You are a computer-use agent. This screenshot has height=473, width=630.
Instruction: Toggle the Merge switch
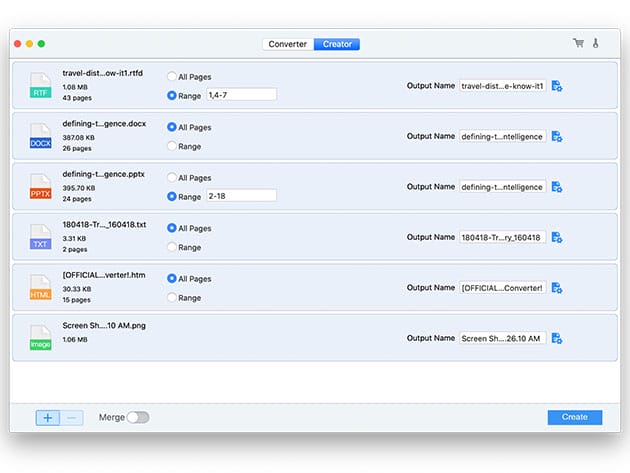(x=137, y=417)
